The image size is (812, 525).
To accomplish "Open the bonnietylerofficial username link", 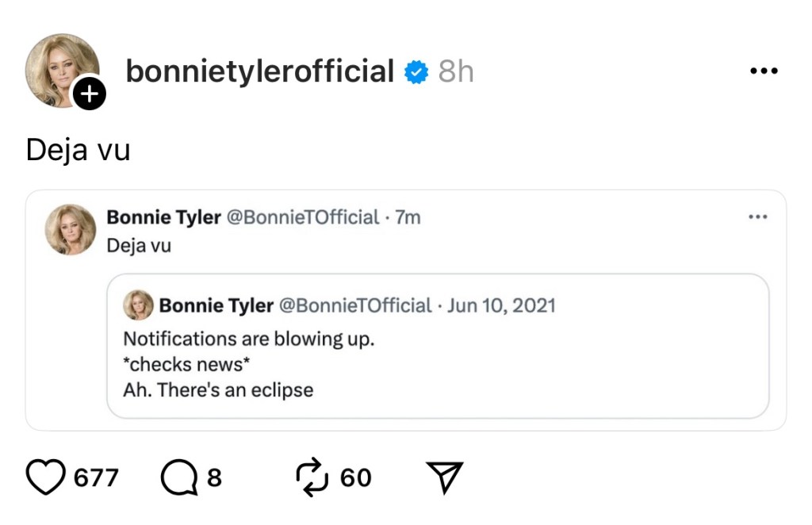I will pyautogui.click(x=259, y=72).
